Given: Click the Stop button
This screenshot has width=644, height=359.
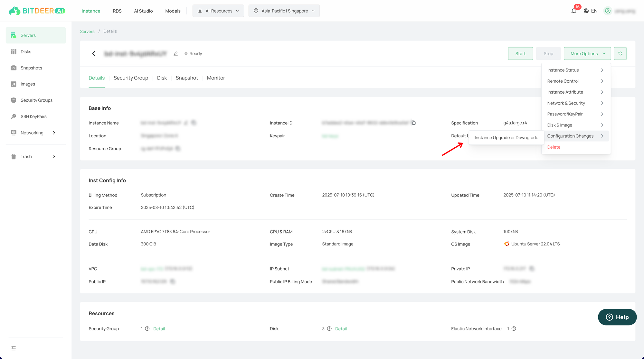Looking at the screenshot, I should [x=548, y=54].
